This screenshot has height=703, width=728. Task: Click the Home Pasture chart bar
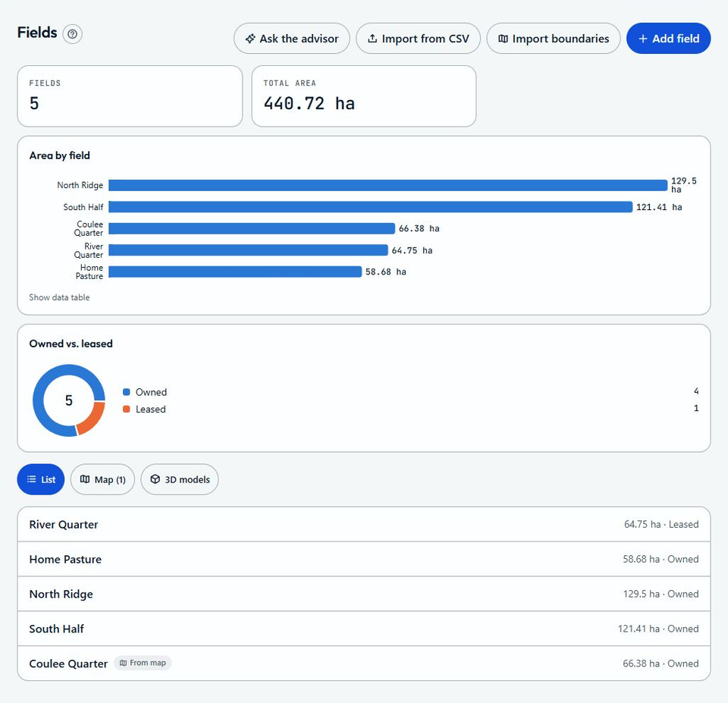click(x=235, y=271)
